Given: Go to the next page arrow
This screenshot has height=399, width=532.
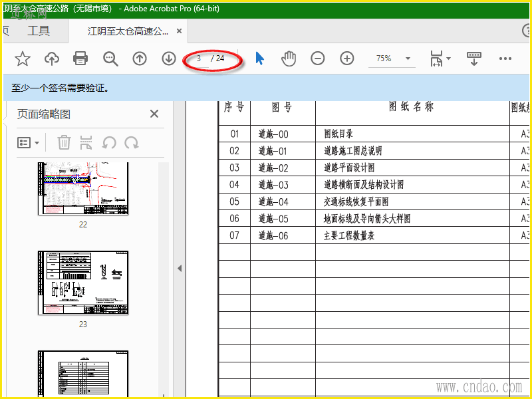Looking at the screenshot, I should click(x=169, y=59).
